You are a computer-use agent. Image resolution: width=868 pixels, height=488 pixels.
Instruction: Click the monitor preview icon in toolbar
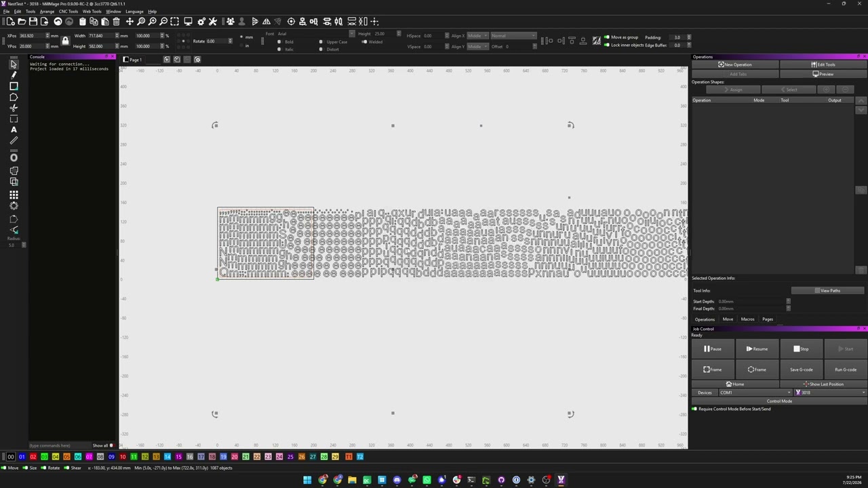click(188, 22)
